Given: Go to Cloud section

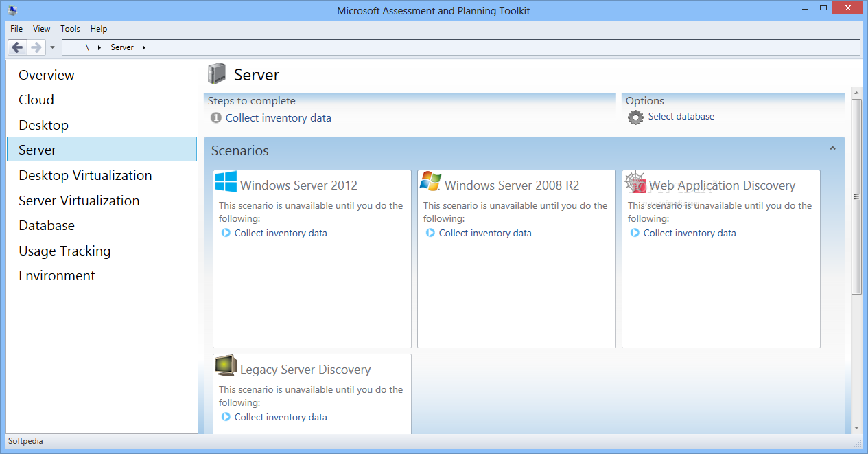Looking at the screenshot, I should [102, 100].
